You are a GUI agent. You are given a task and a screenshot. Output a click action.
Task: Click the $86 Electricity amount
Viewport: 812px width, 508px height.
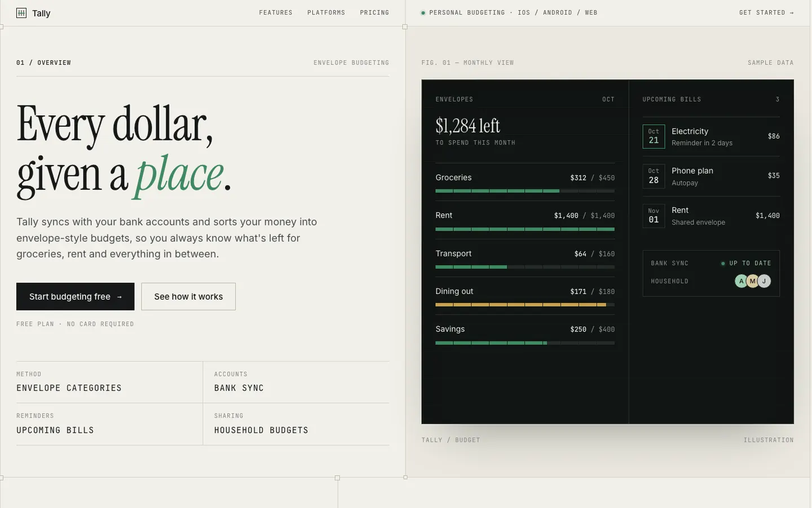(774, 136)
